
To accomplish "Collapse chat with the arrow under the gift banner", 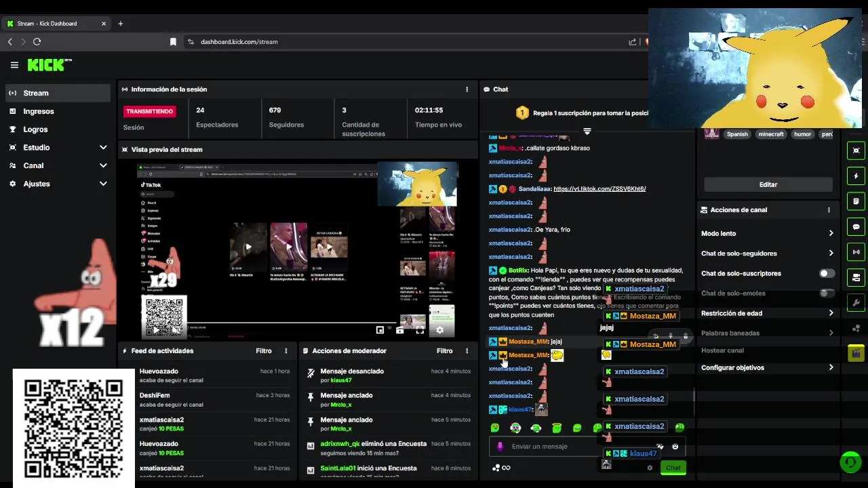I will click(587, 131).
